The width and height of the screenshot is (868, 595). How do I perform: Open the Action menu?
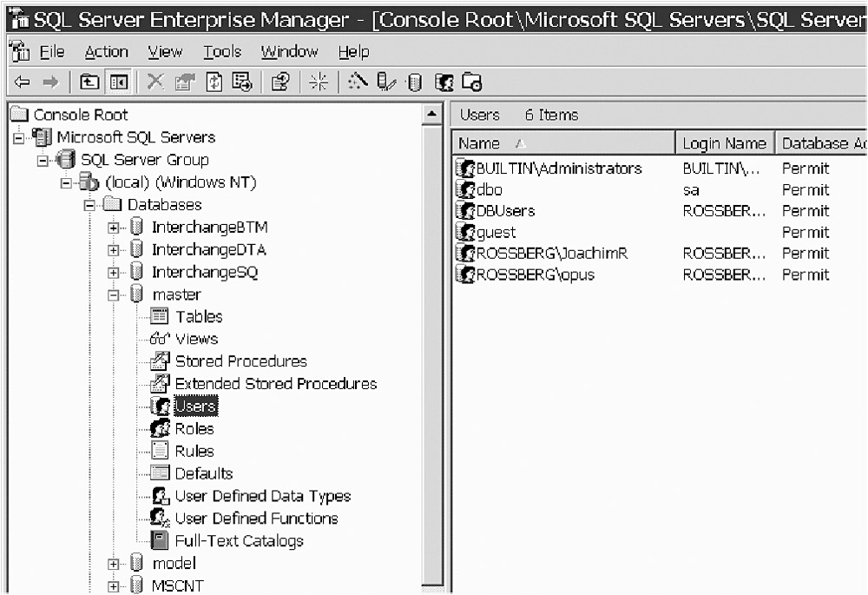pyautogui.click(x=106, y=52)
